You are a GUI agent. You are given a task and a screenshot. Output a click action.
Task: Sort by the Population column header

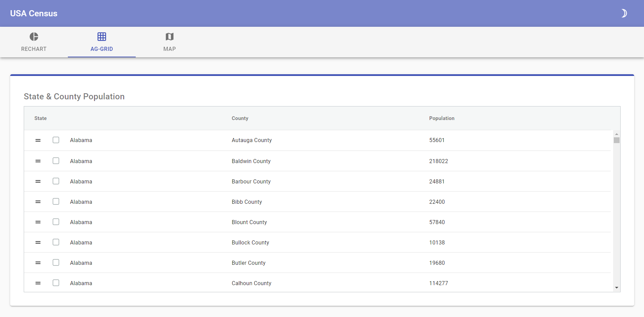pyautogui.click(x=441, y=118)
